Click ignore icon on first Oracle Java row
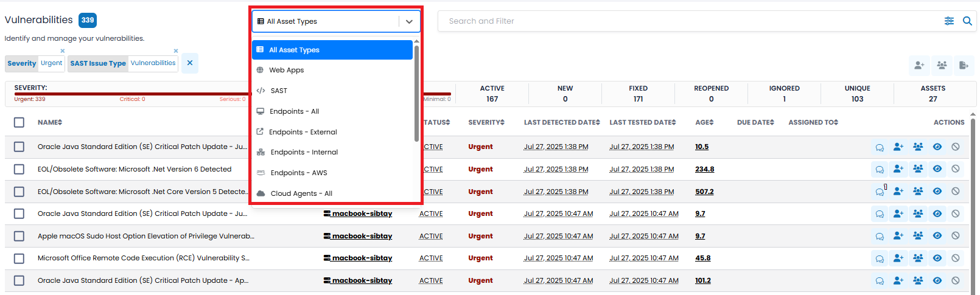The image size is (980, 295). [956, 147]
